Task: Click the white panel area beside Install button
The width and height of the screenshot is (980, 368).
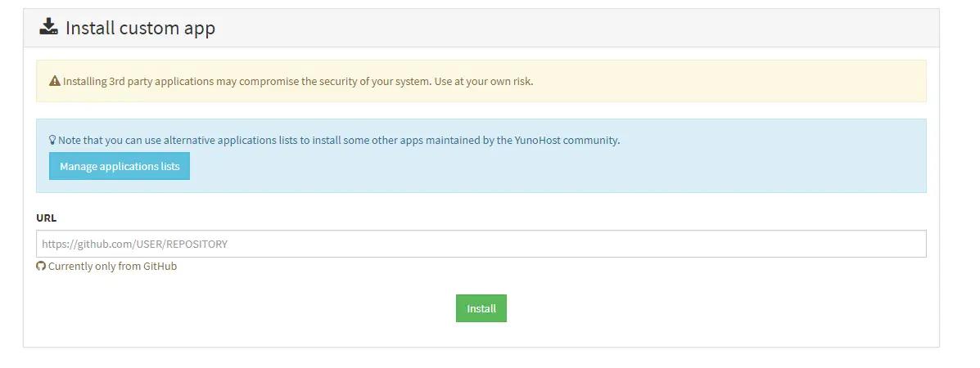Action: (x=696, y=309)
